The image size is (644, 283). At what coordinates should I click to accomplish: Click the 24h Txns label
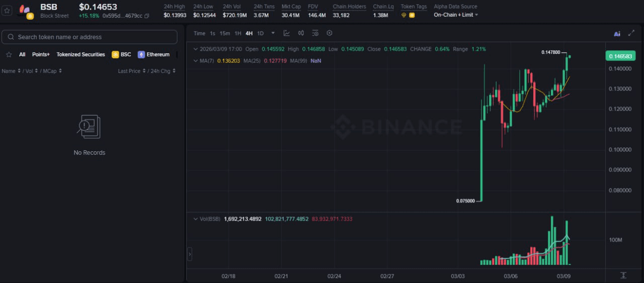[x=264, y=7]
